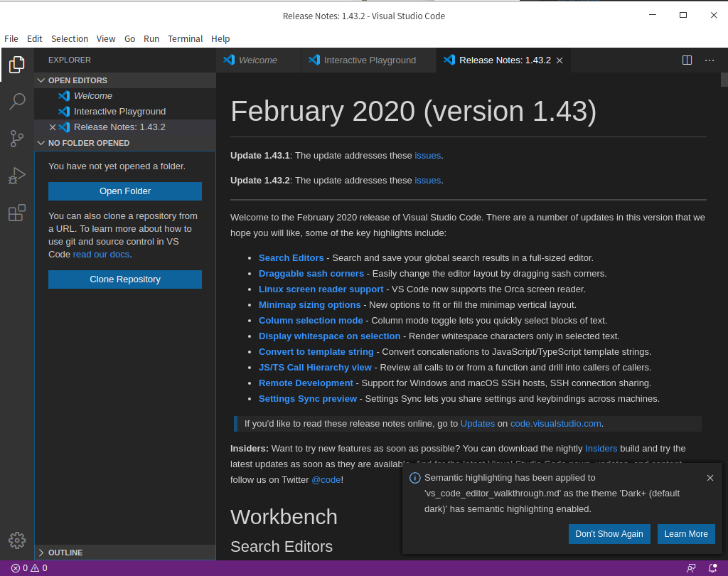Open the Terminal menu
The height and width of the screenshot is (576, 728).
(185, 38)
